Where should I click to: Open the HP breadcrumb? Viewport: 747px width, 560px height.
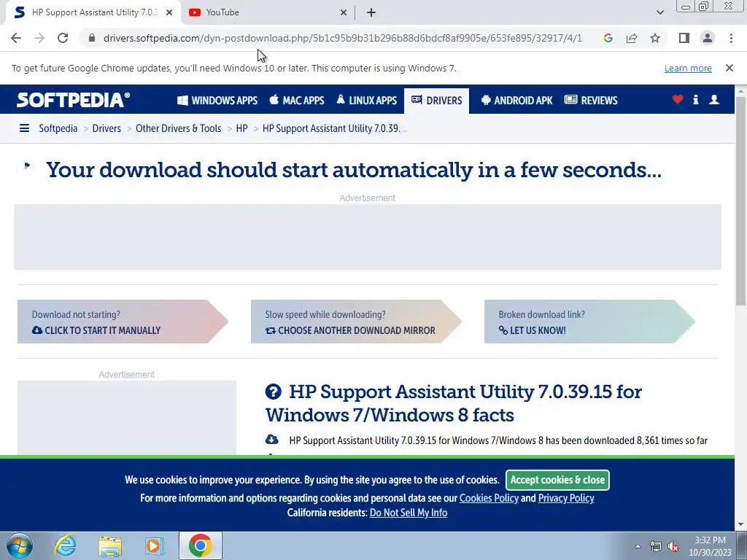(x=242, y=128)
